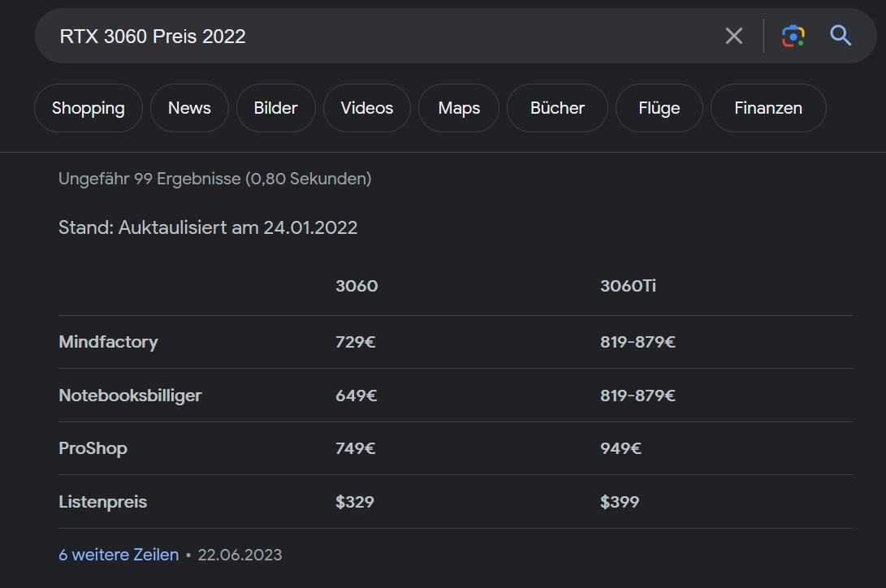This screenshot has width=886, height=588.
Task: Open Google Lens image search
Action: click(793, 36)
